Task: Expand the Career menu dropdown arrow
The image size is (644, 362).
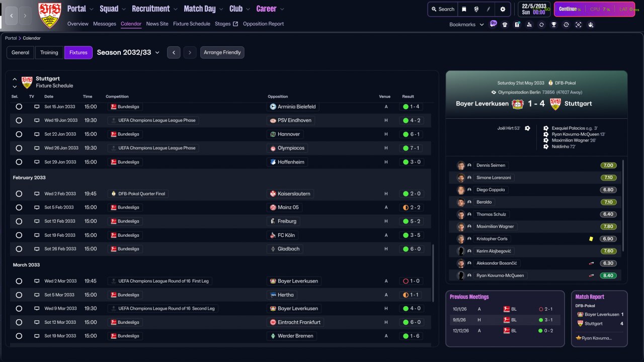Action: coord(282,9)
